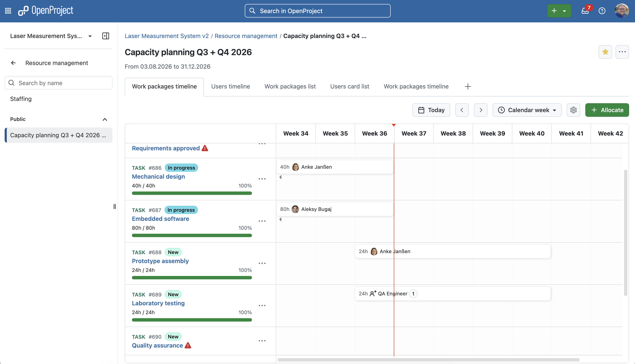Jump to Today in the timeline

pos(431,110)
